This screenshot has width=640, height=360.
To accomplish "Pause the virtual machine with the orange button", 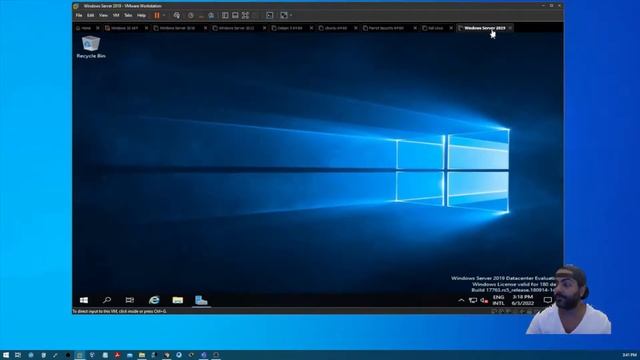I will [x=157, y=16].
